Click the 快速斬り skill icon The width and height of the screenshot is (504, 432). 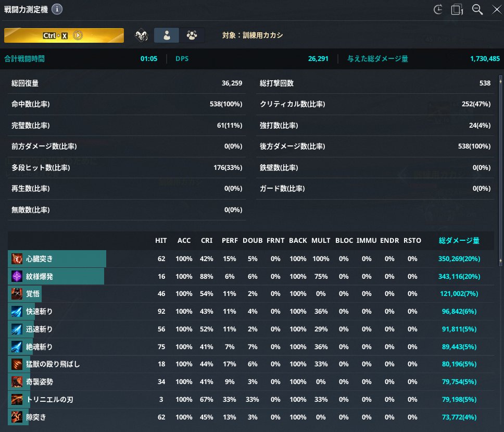coord(17,312)
